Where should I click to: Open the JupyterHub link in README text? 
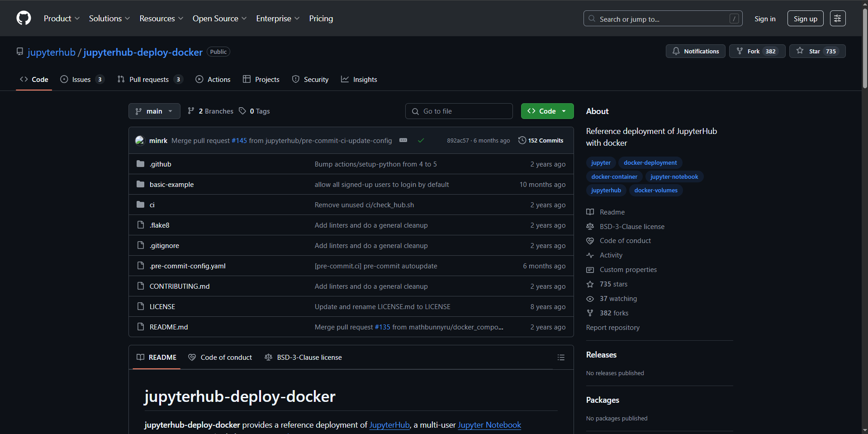[x=389, y=425]
